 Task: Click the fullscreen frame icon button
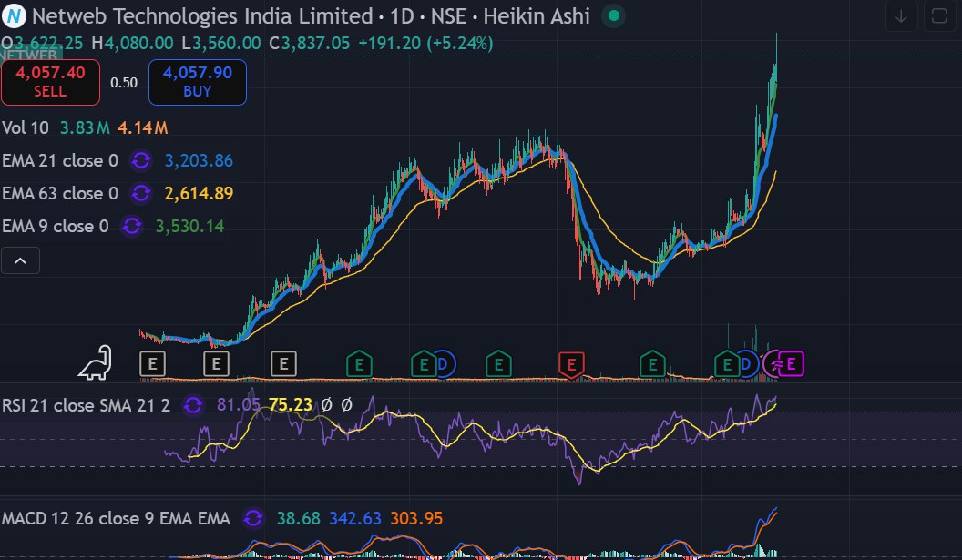point(938,16)
